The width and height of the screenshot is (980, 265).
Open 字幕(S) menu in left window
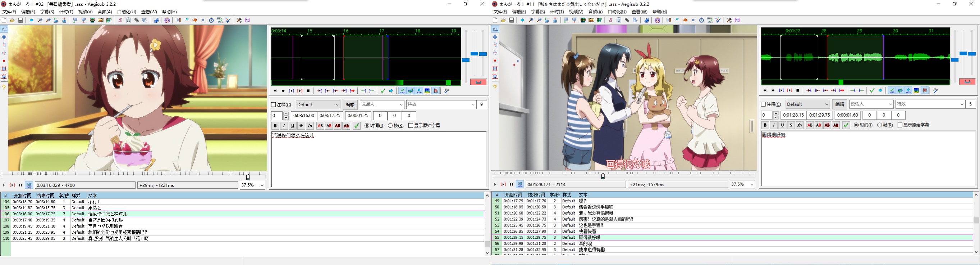47,12
